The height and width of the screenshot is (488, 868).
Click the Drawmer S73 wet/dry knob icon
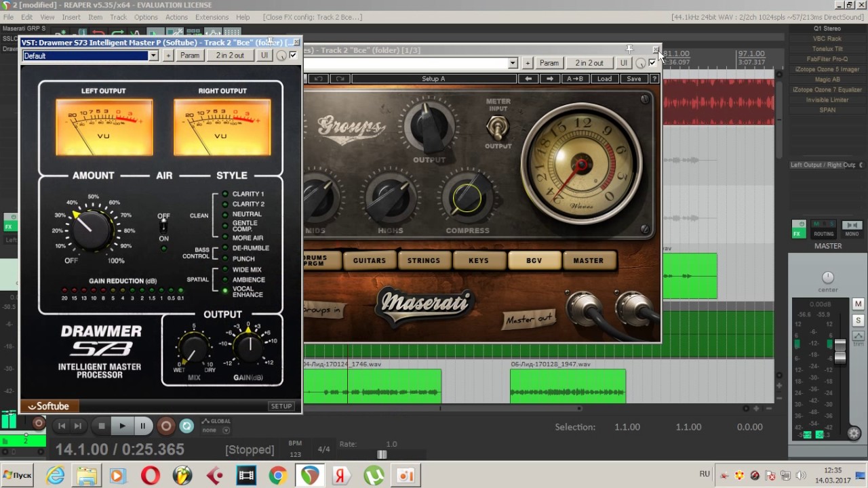coord(281,56)
